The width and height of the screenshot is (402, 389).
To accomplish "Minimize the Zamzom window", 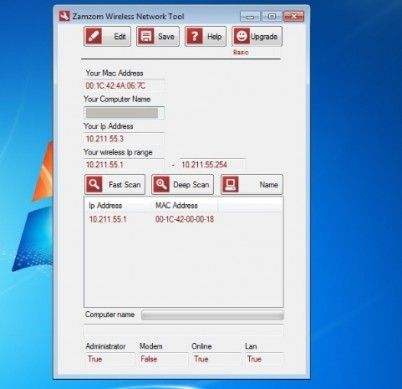I will coord(250,16).
